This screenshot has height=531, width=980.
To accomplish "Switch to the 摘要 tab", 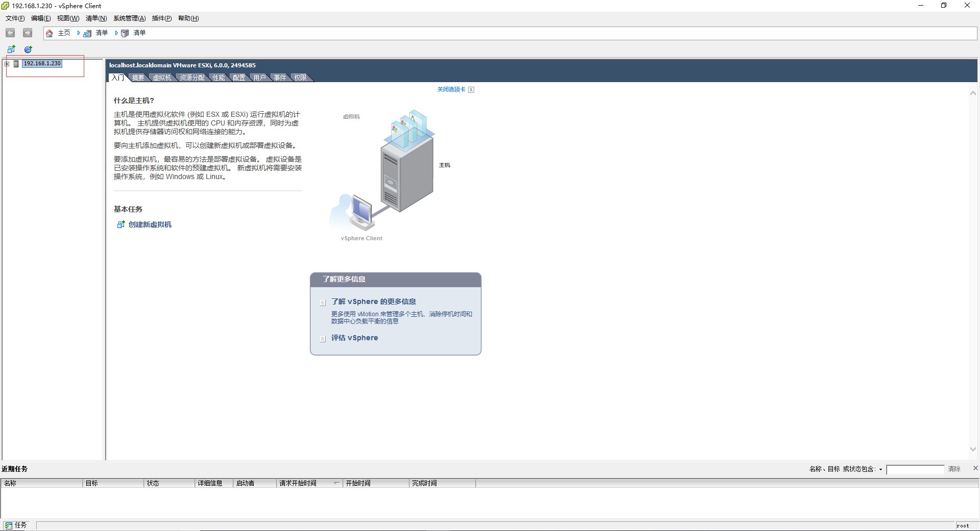I will click(138, 78).
